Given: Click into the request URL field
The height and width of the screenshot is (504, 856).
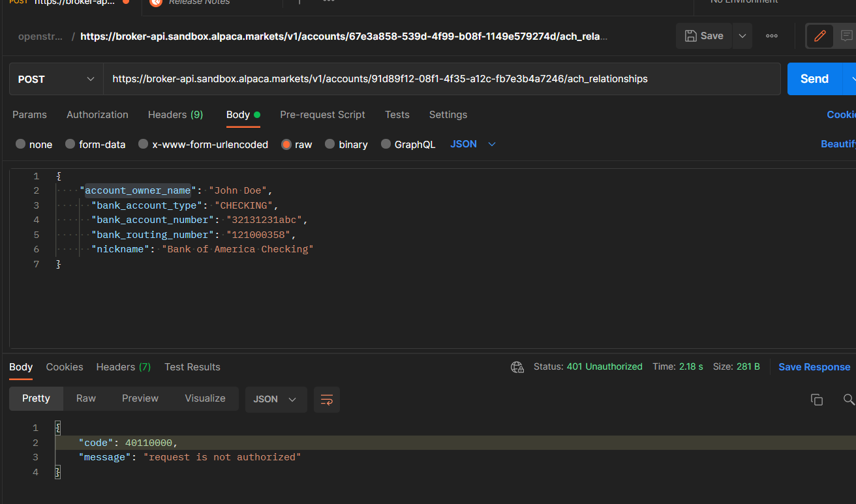Looking at the screenshot, I should pos(442,79).
